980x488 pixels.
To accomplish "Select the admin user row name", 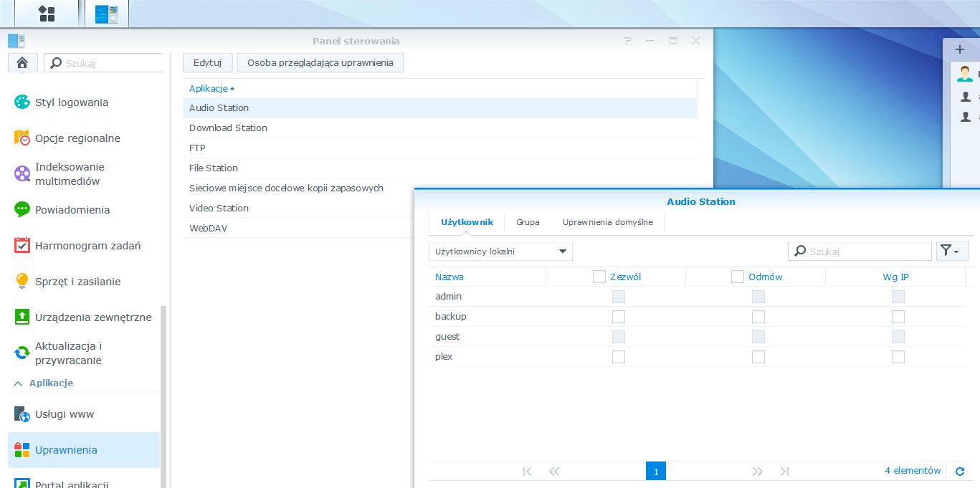I will pos(448,297).
